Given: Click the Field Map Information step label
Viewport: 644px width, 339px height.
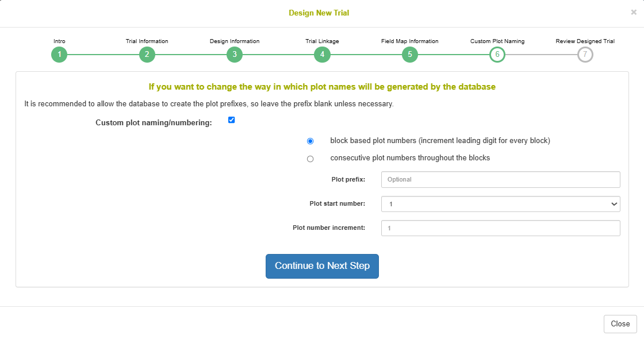Looking at the screenshot, I should click(x=410, y=41).
